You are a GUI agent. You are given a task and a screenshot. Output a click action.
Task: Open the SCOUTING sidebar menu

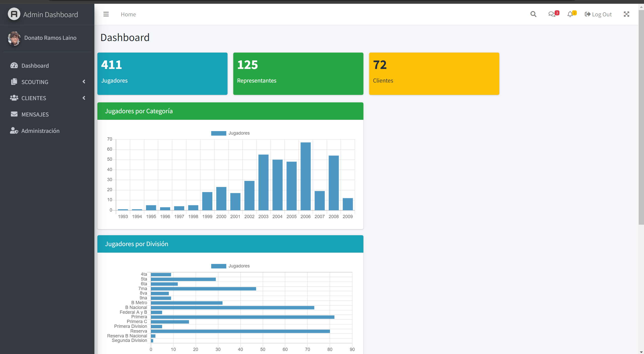point(47,82)
